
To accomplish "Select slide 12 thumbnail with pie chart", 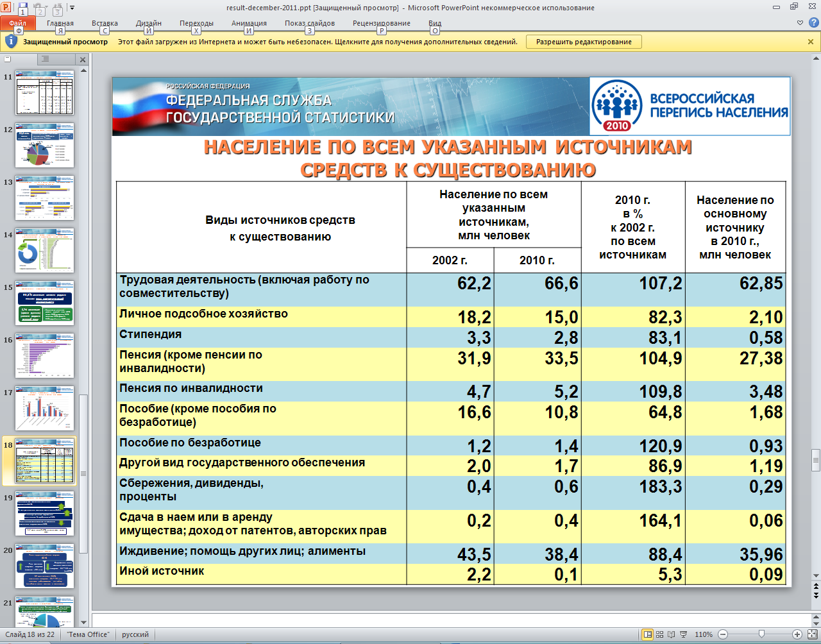I will click(44, 145).
